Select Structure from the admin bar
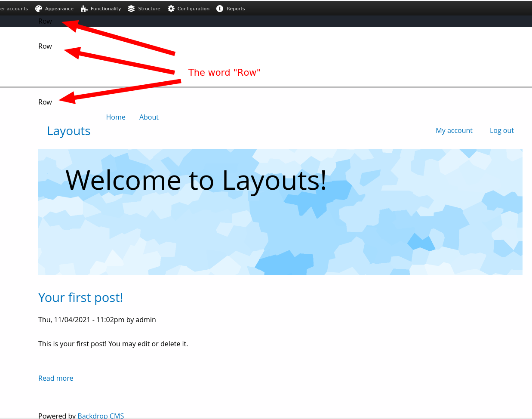 coord(149,8)
